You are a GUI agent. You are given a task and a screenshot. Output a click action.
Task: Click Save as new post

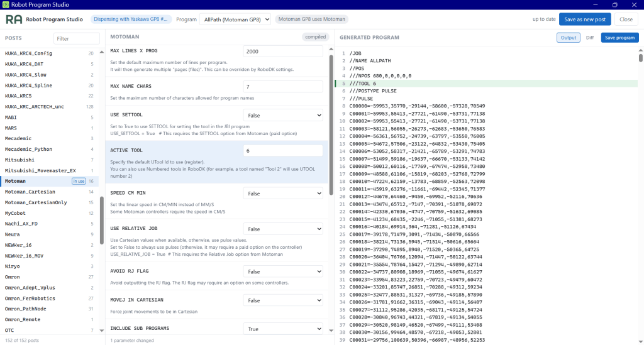[585, 19]
